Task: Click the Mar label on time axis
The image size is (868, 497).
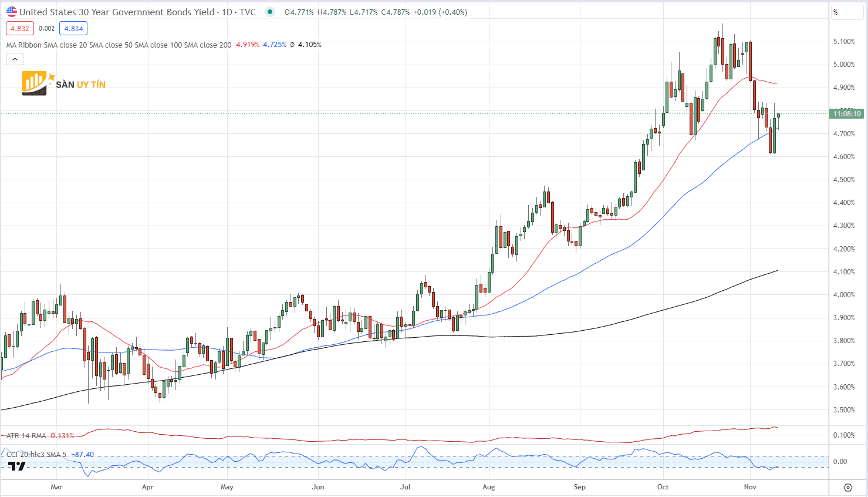Action: click(x=56, y=487)
